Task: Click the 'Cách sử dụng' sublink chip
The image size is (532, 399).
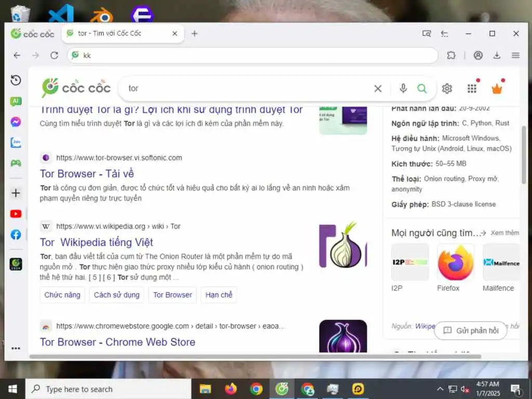Action: [x=117, y=295]
